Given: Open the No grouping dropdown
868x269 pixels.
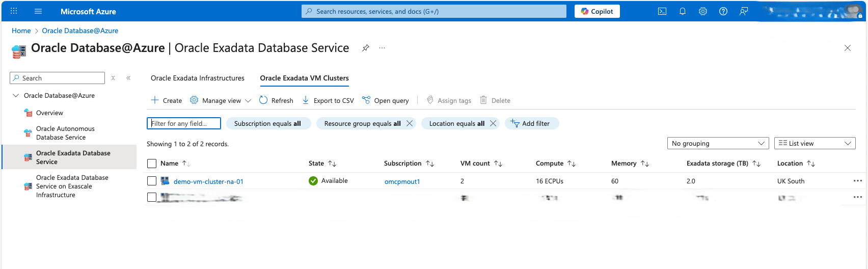Looking at the screenshot, I should 718,144.
